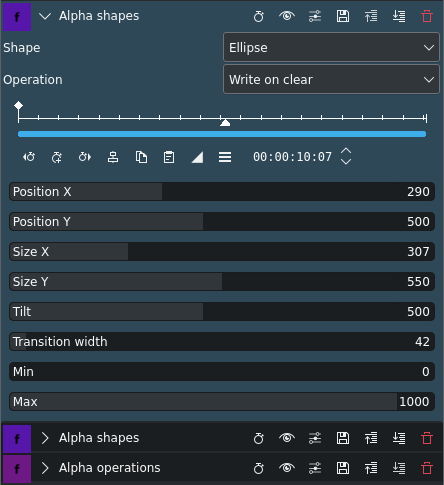Click the Position X slider
This screenshot has height=485, width=444.
pos(222,192)
